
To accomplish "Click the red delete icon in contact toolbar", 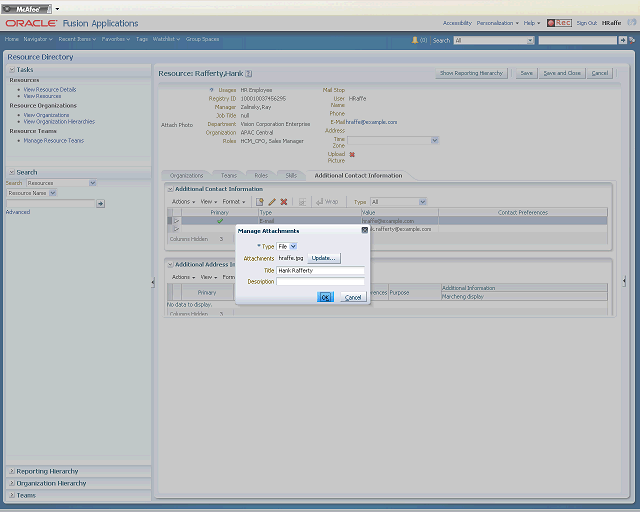I will point(284,202).
